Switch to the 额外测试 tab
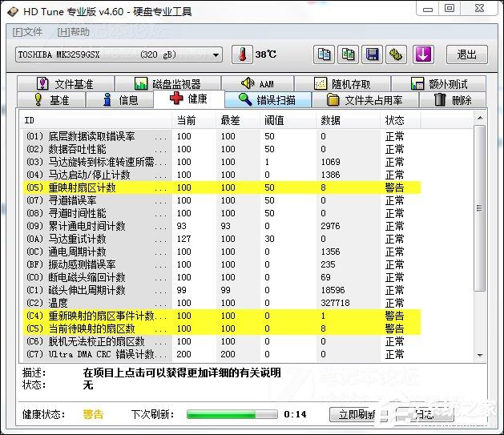 click(x=439, y=84)
